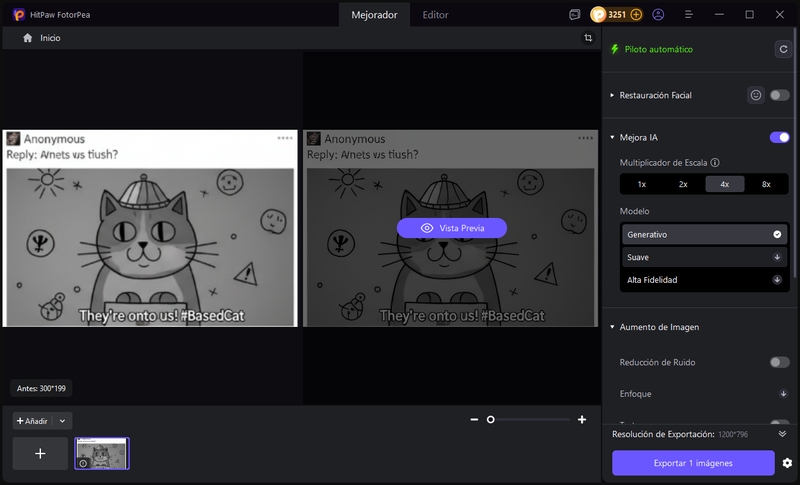Click the Exportar 1 imágenes button
Screen dimensions: 800x485
point(693,463)
